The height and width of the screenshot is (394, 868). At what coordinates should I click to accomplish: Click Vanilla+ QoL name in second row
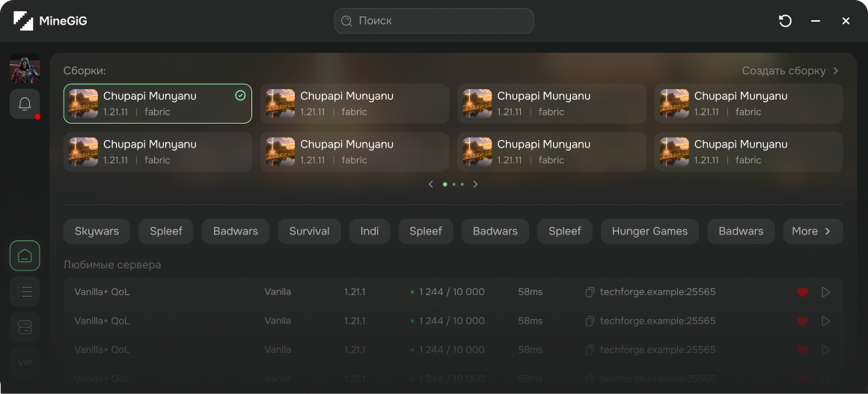103,321
